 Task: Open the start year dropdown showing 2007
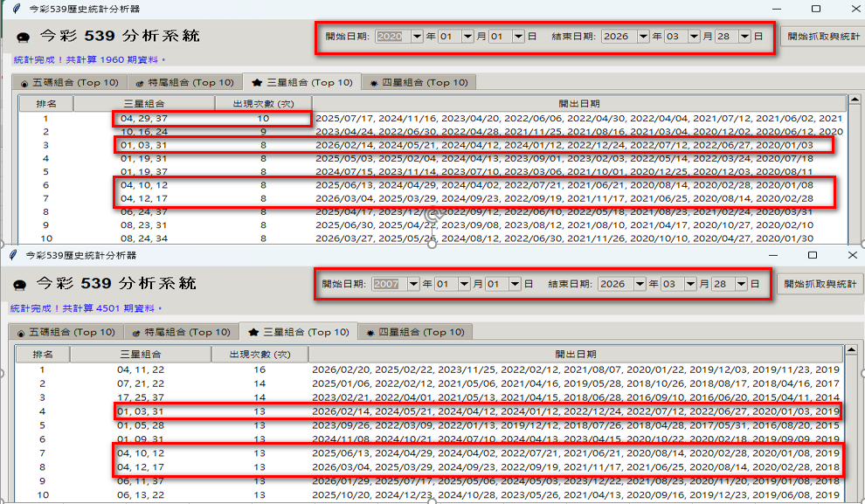(412, 284)
